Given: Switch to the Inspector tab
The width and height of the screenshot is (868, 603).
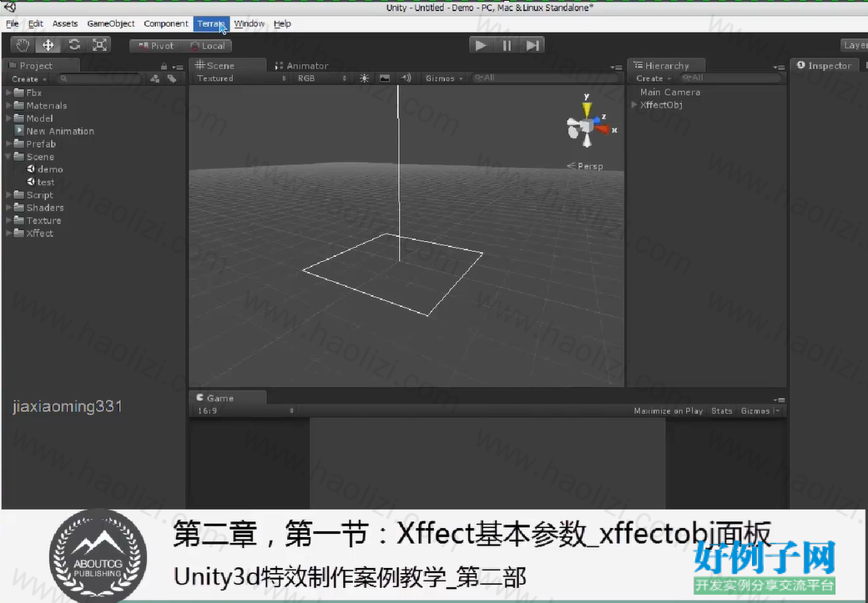Looking at the screenshot, I should pyautogui.click(x=825, y=66).
